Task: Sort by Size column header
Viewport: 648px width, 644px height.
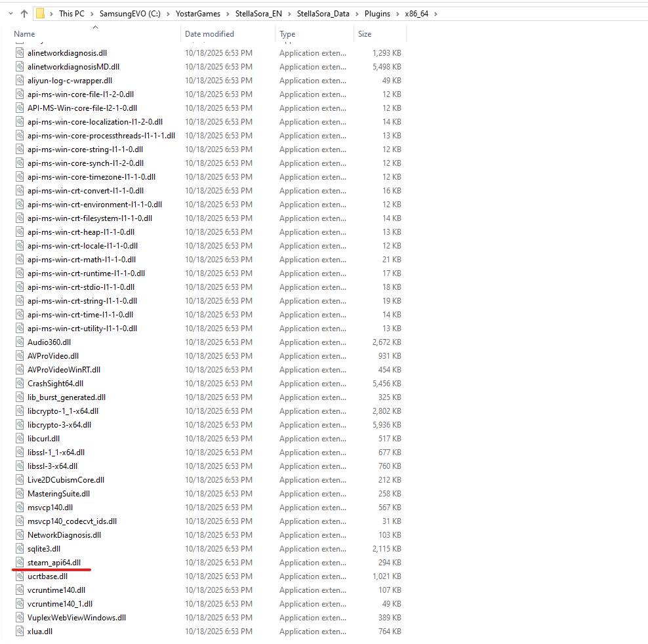Action: tap(365, 34)
